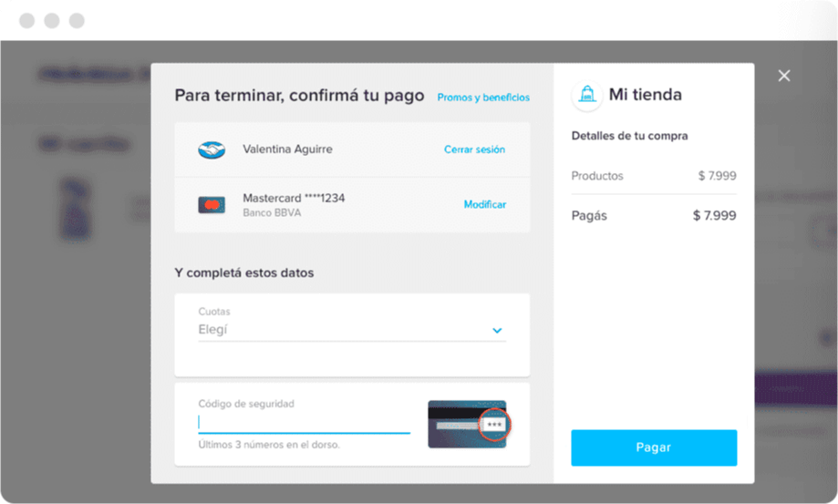838x504 pixels.
Task: Click the third gray window control dot
Action: point(77,20)
